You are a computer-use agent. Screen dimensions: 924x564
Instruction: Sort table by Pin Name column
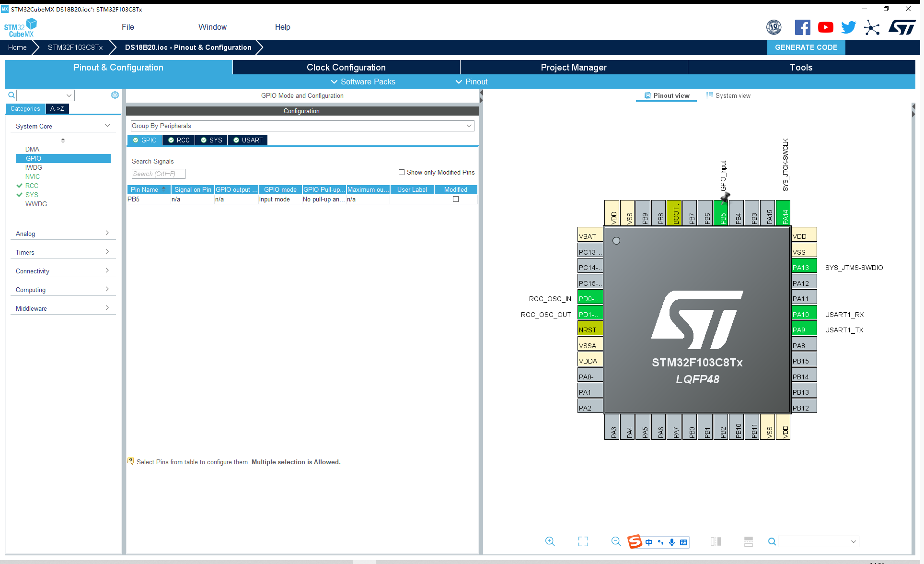point(149,189)
